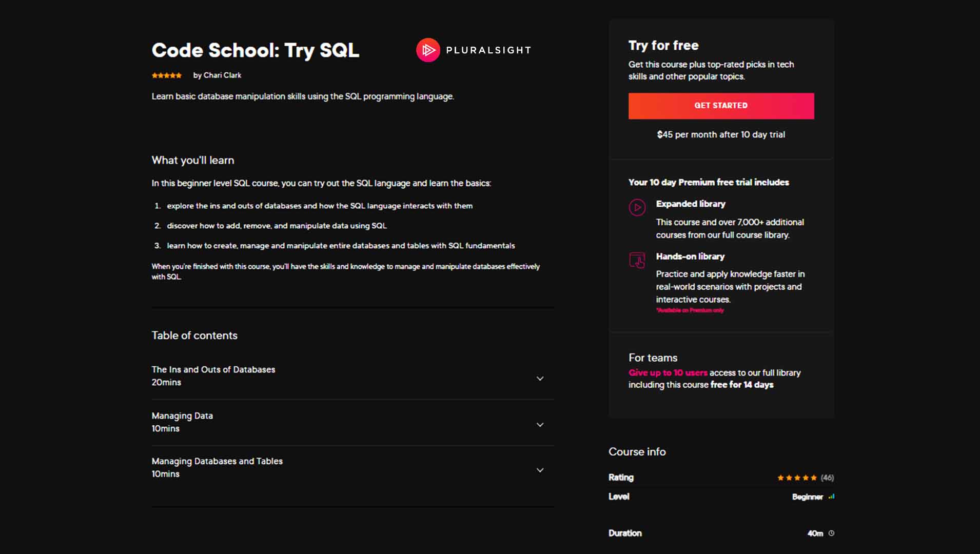Open the 'Give up to 10 users' link

click(668, 373)
